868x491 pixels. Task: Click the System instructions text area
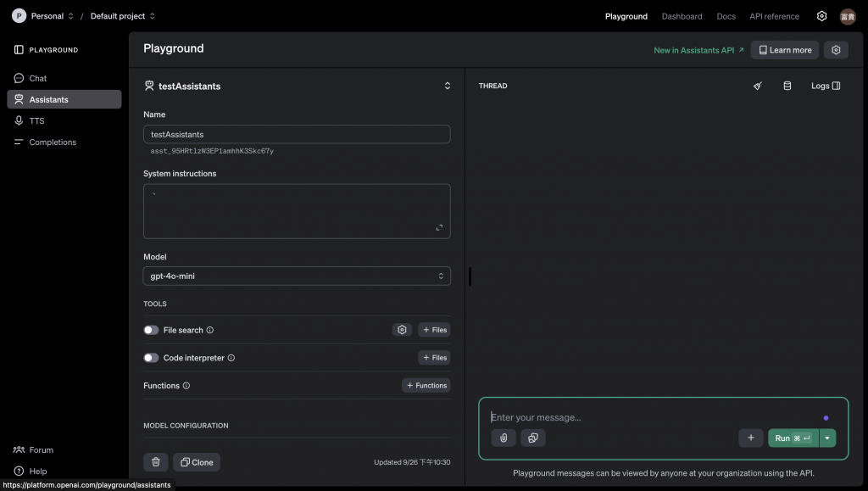(x=297, y=211)
